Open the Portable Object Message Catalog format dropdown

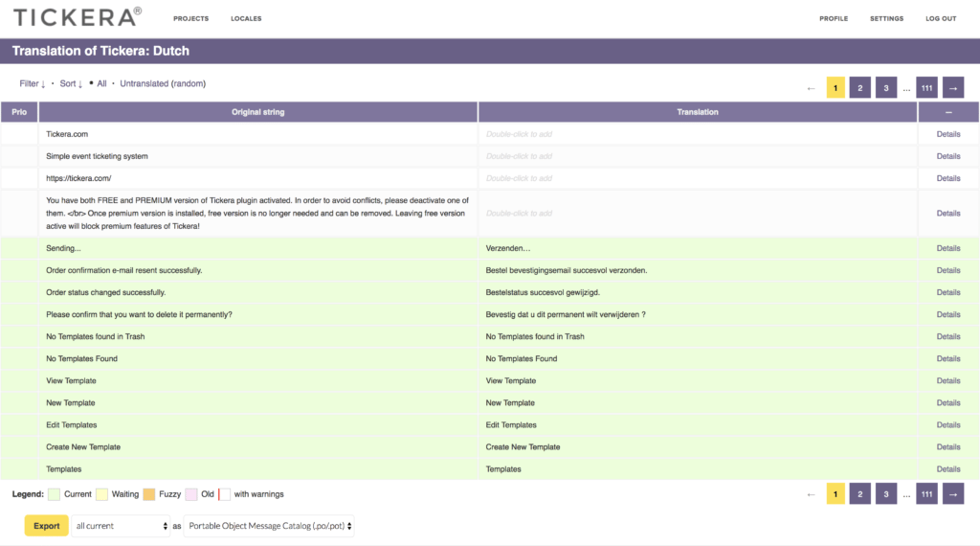pos(269,526)
